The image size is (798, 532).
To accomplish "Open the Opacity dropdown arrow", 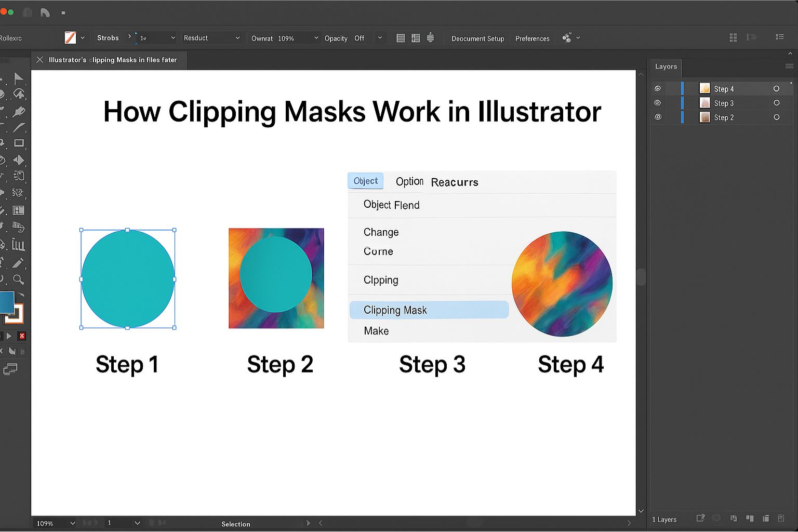I will pos(380,38).
